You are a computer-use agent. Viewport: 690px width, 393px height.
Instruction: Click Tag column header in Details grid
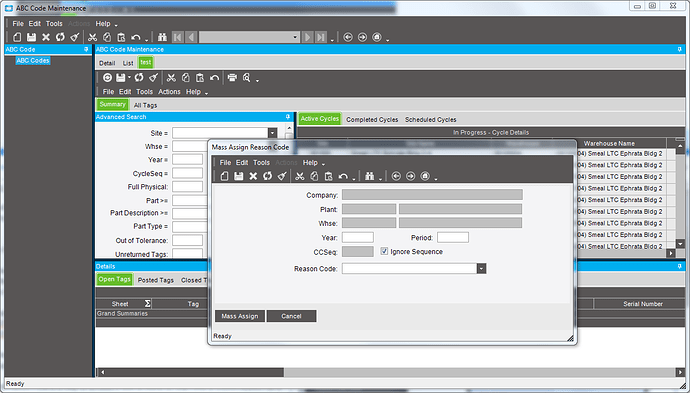coord(193,304)
